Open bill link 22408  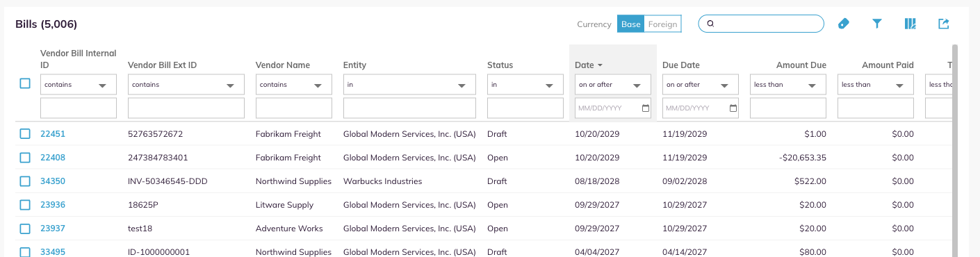coord(53,158)
